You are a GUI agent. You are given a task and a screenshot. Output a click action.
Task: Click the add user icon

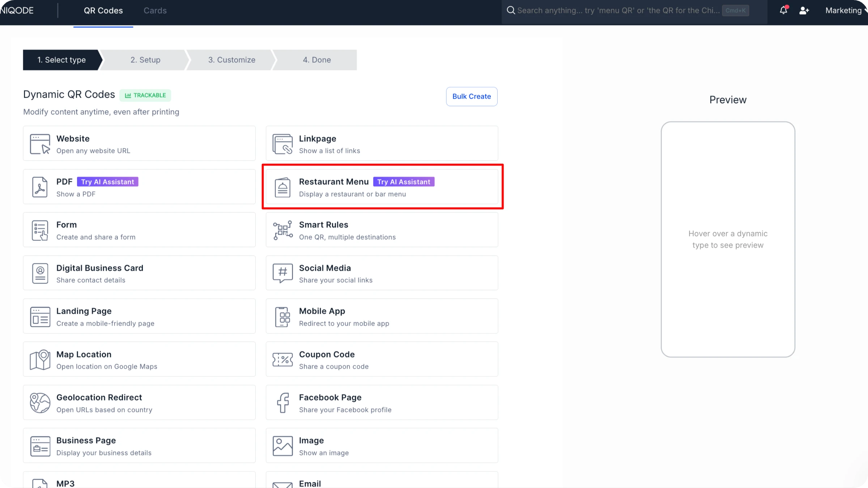click(x=804, y=10)
